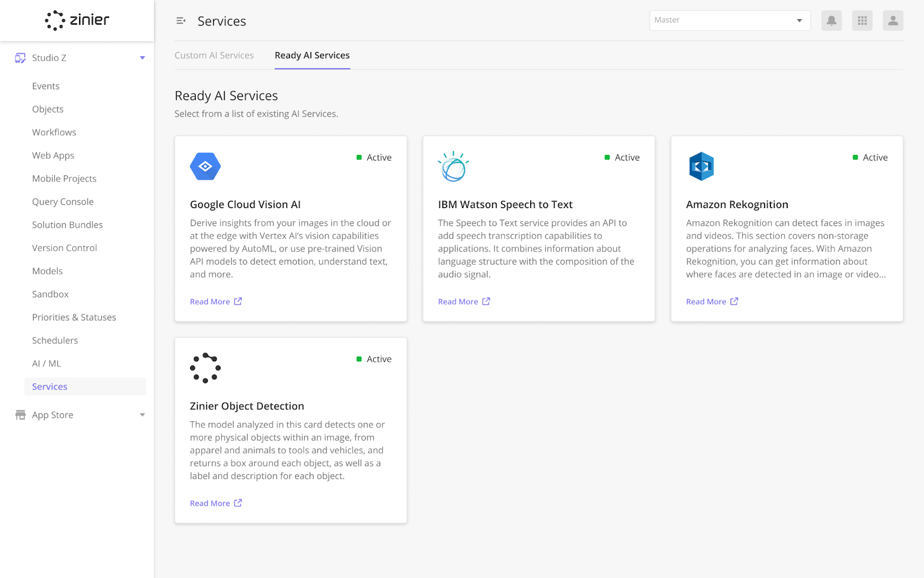The width and height of the screenshot is (924, 578).
Task: Open Models in the sidebar
Action: point(47,271)
